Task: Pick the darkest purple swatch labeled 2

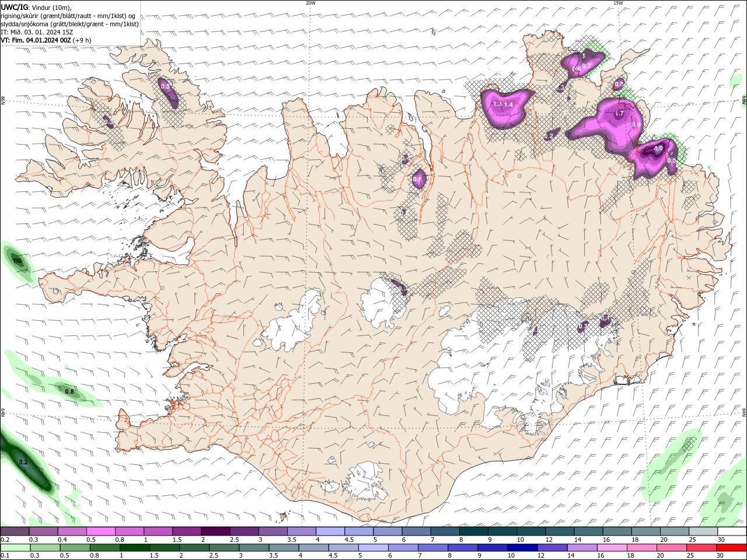Action: [x=215, y=531]
